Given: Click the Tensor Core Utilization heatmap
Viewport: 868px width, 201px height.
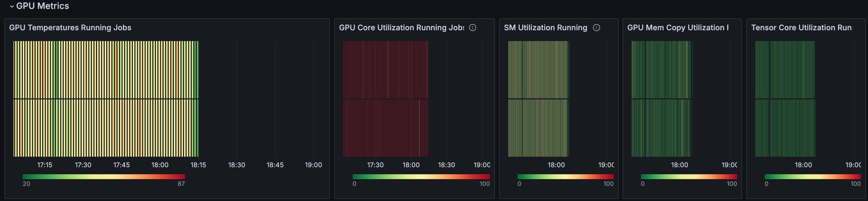Looking at the screenshot, I should coord(785,99).
